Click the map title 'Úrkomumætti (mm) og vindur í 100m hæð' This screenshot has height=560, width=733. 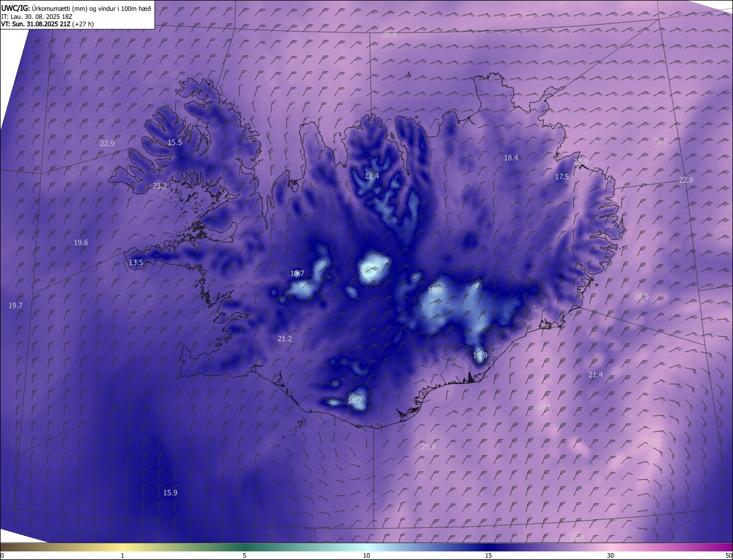click(x=92, y=8)
